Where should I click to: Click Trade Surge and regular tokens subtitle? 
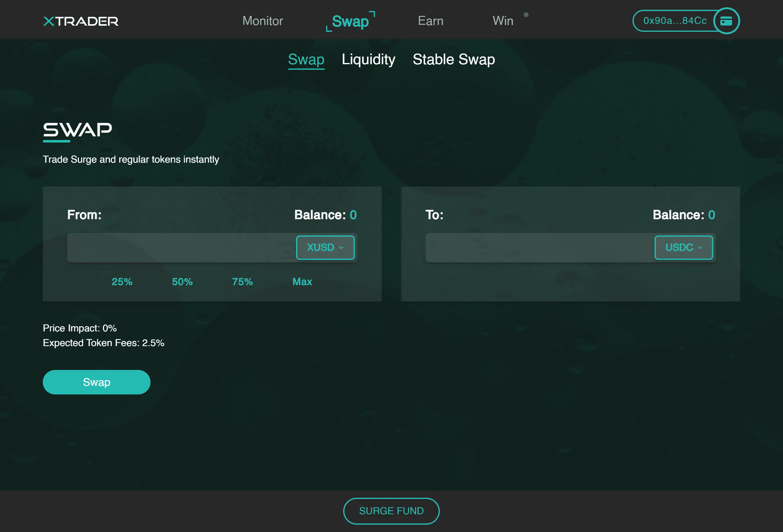pos(131,159)
